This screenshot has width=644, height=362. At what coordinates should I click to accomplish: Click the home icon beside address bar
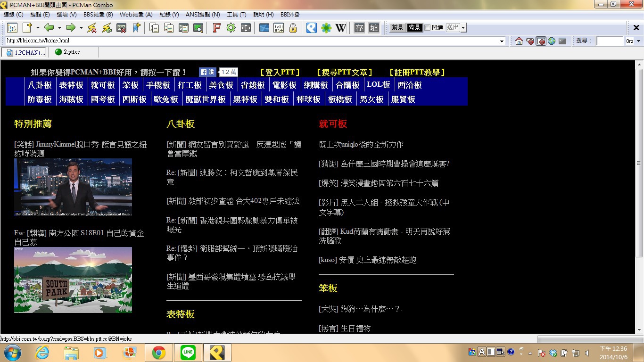[x=519, y=41]
